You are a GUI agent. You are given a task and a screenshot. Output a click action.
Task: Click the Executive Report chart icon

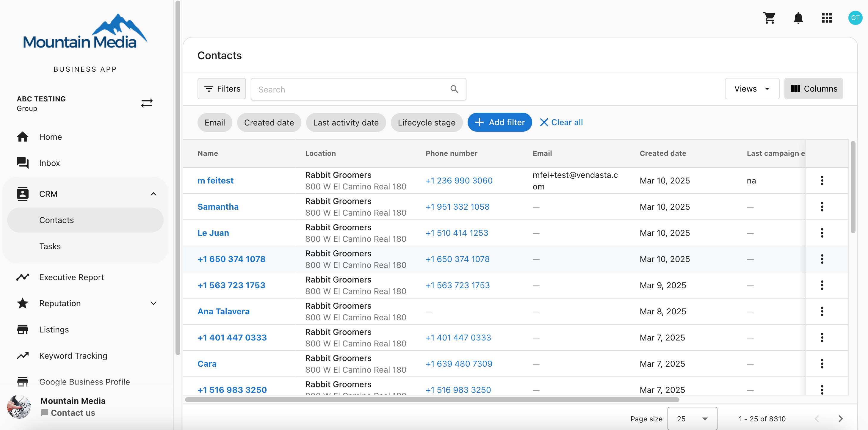(23, 277)
